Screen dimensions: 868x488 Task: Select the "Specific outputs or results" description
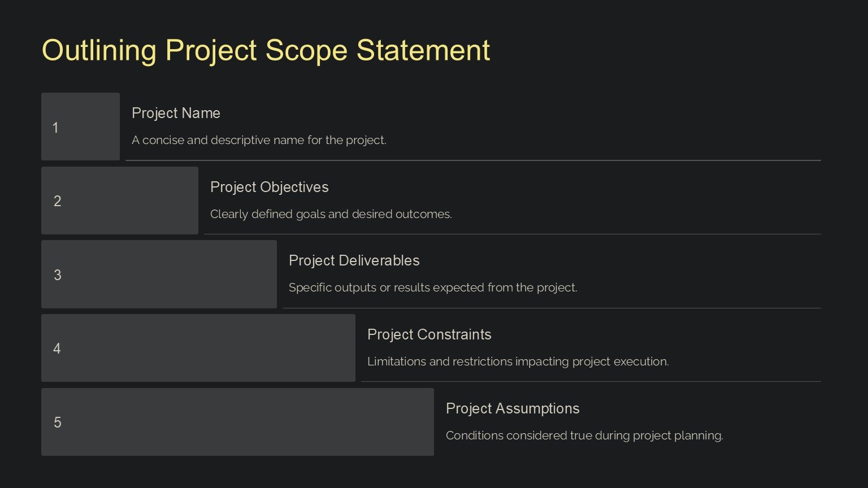[433, 287]
